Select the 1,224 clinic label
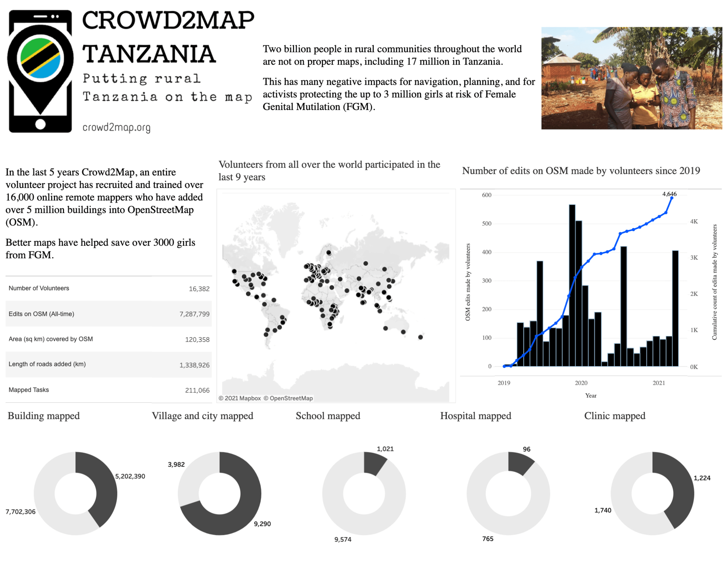The width and height of the screenshot is (728, 566). [x=702, y=478]
